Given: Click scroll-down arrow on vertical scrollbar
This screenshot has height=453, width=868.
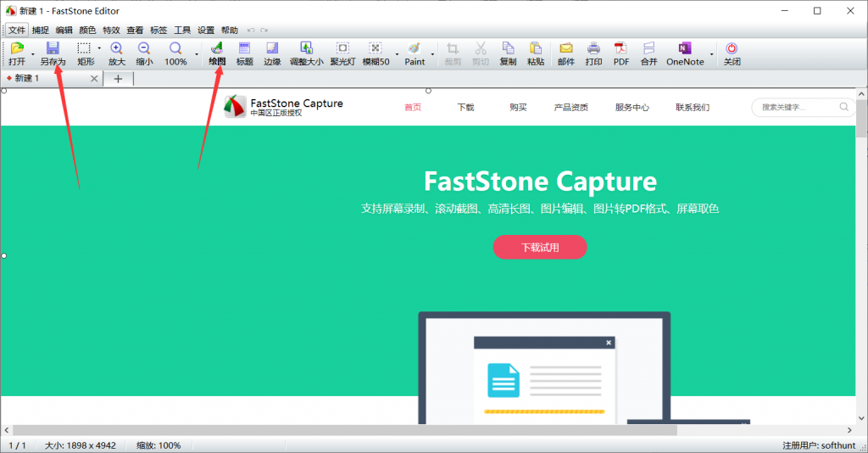Looking at the screenshot, I should coord(861,419).
